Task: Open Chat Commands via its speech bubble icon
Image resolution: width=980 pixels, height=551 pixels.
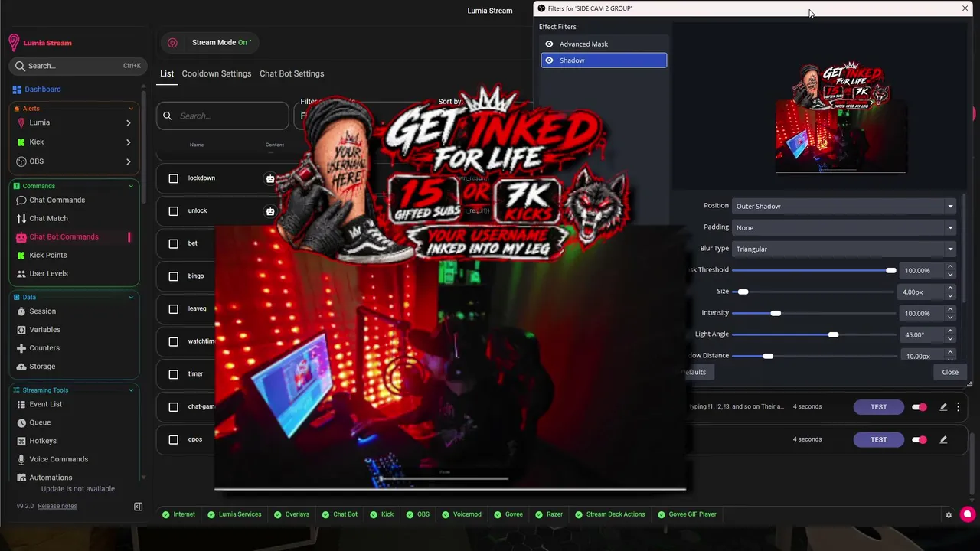Action: [x=21, y=201]
